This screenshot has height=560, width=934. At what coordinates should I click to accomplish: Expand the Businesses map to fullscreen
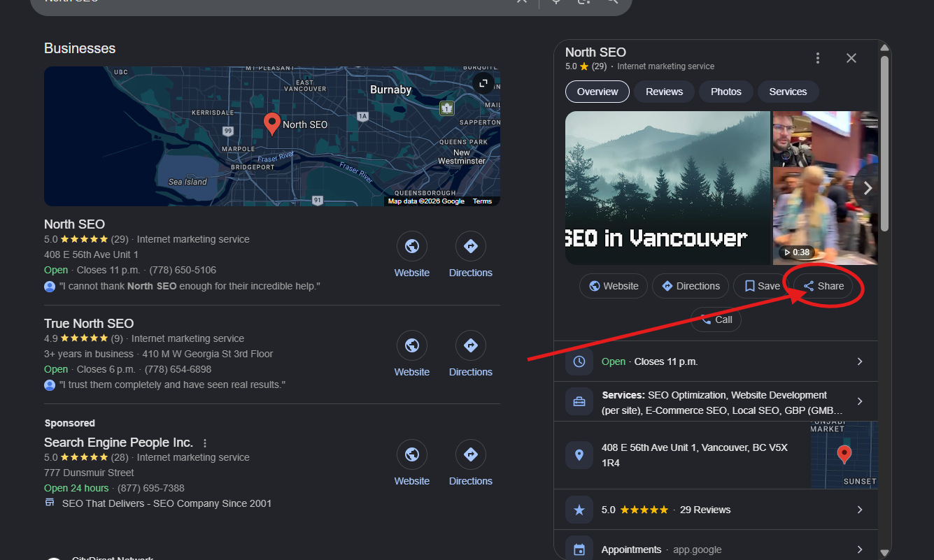click(x=483, y=84)
